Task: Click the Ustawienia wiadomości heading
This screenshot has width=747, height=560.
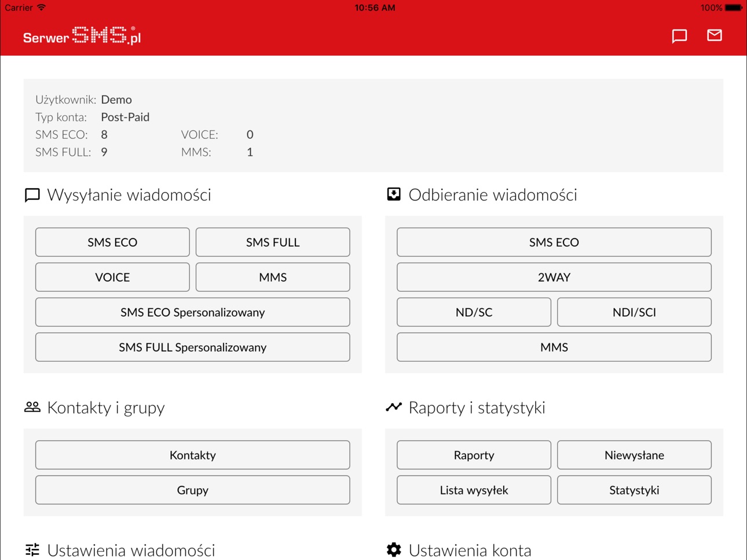Action: pyautogui.click(x=131, y=550)
